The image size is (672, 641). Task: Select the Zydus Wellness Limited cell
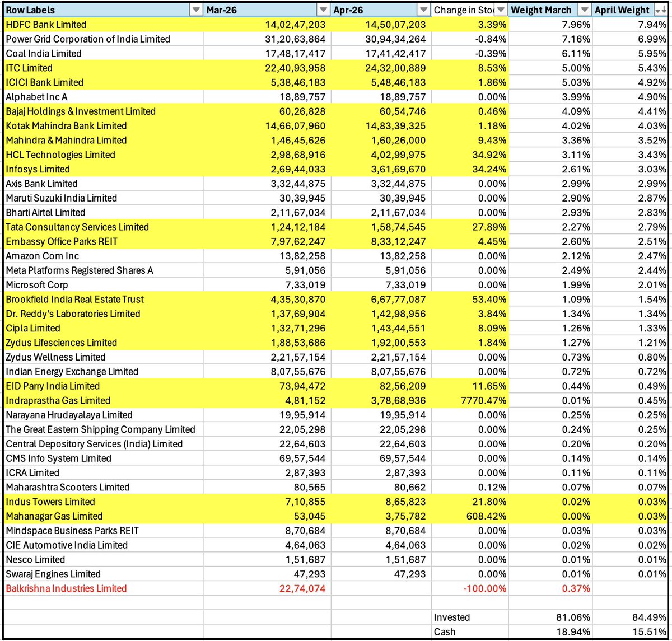point(104,357)
